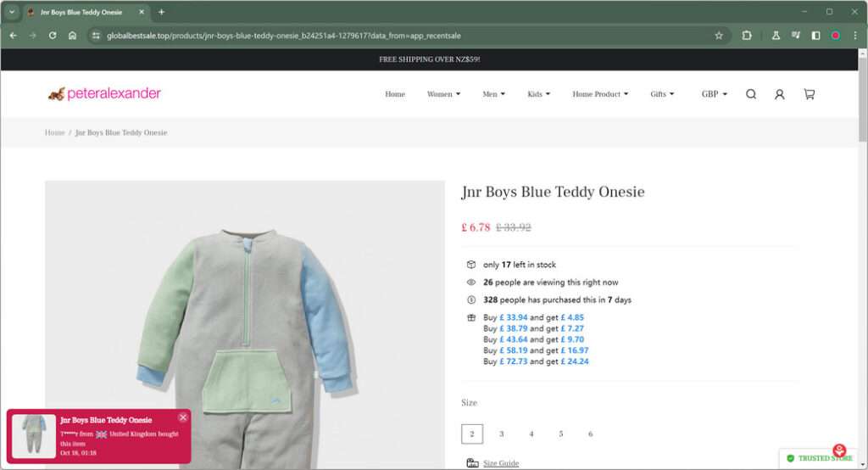The image size is (868, 470).
Task: Click the 'Buy £ 43.64 and get £ 9.70' offer
Action: pos(533,339)
